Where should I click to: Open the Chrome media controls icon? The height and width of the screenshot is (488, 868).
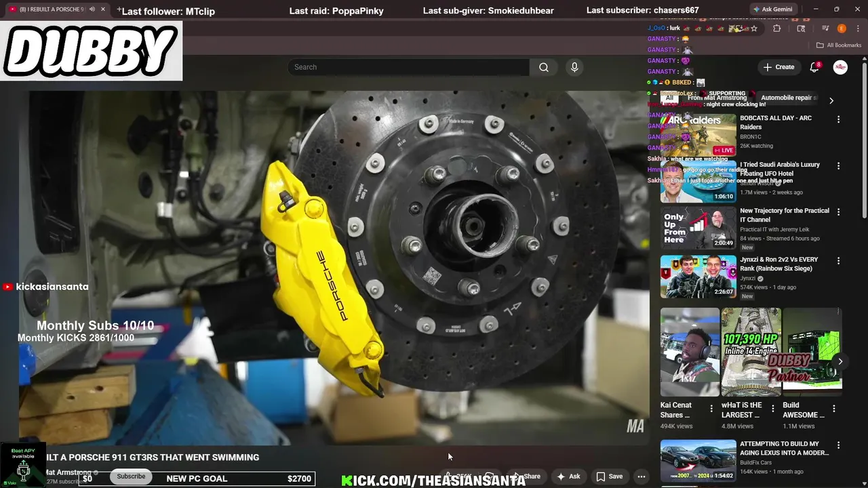825,28
